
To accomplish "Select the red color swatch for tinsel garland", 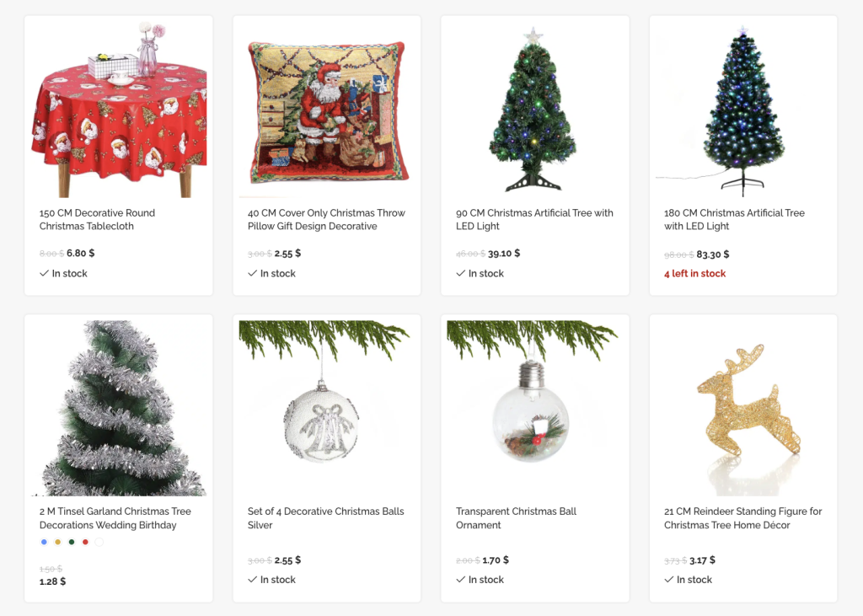I will pos(85,542).
